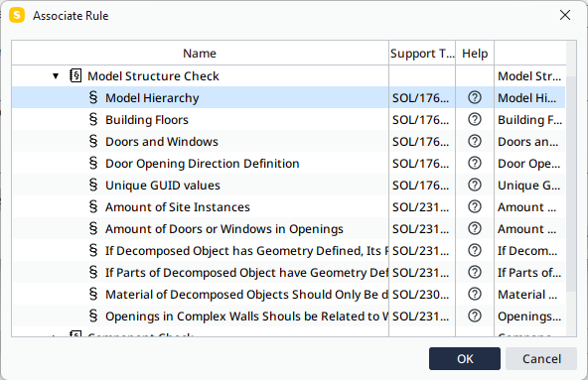Select the Building Floors rule
This screenshot has width=588, height=380.
pyautogui.click(x=288, y=119)
